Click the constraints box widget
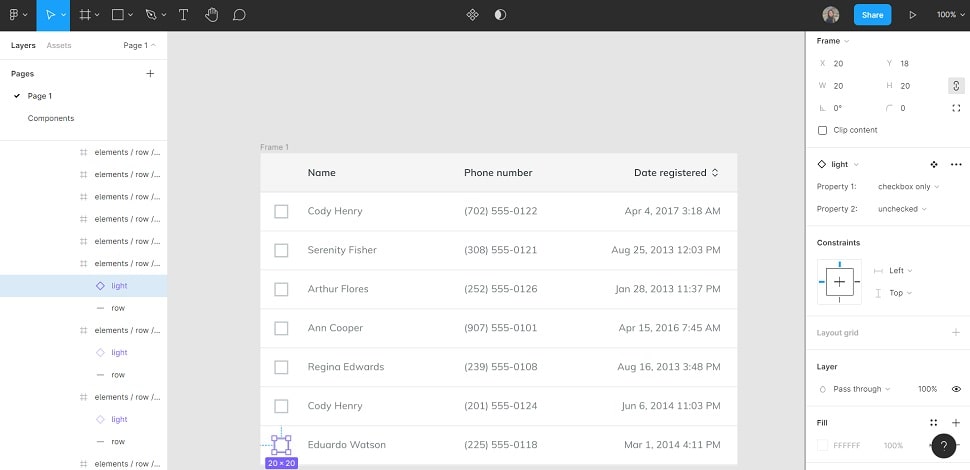This screenshot has width=970, height=470. tap(839, 282)
